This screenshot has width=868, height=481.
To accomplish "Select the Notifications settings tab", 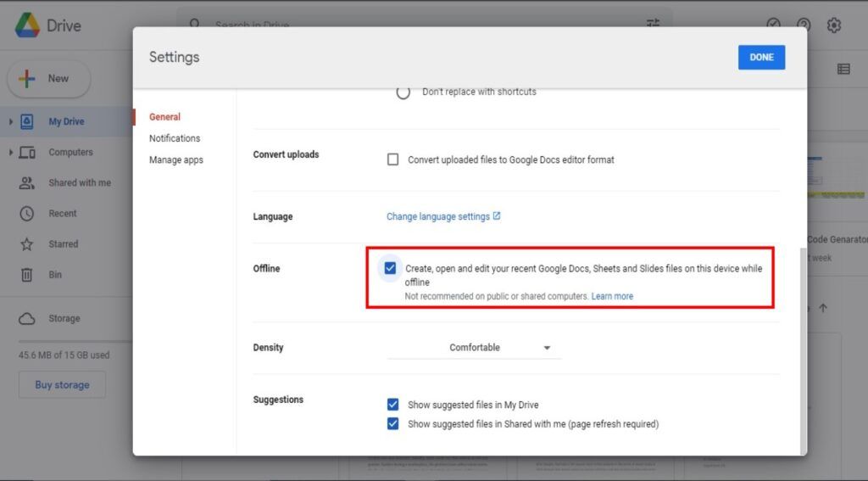I will 175,138.
